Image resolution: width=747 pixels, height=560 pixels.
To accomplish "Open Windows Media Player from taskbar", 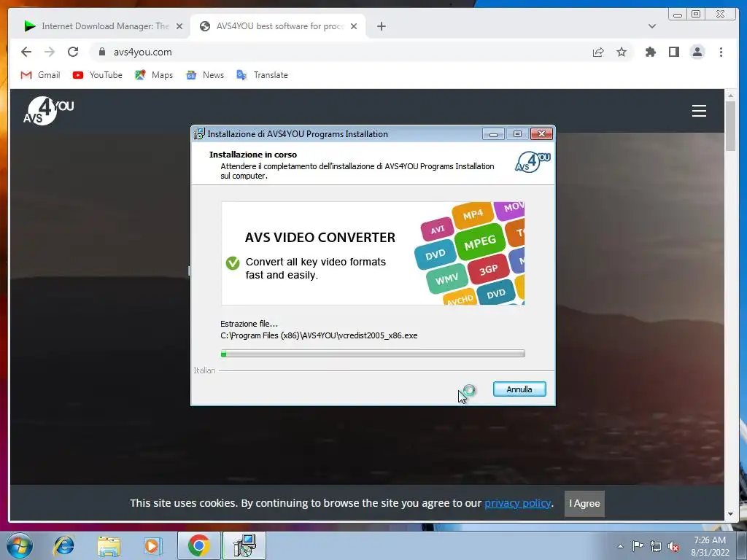I will pyautogui.click(x=153, y=545).
